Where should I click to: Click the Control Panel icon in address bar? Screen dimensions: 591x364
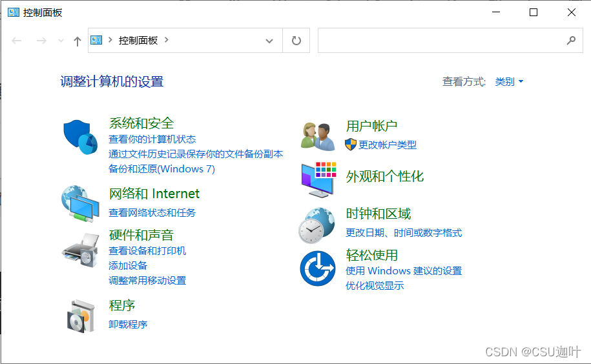pos(96,40)
